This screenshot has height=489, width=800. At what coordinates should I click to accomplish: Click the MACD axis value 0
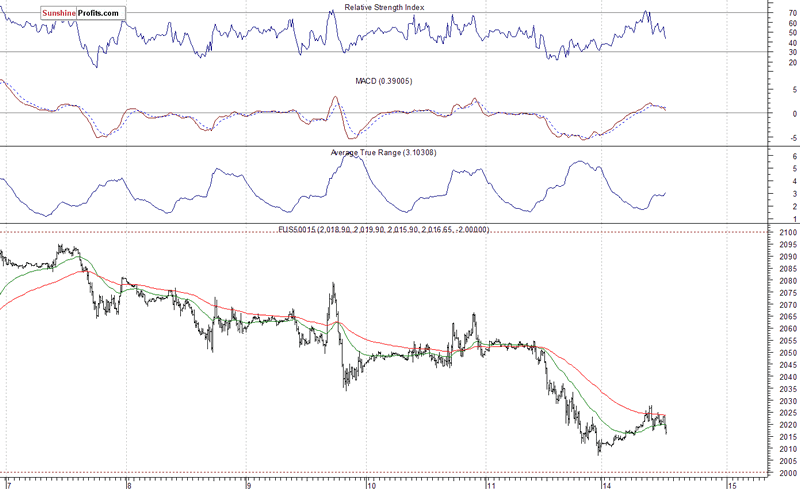coord(794,114)
